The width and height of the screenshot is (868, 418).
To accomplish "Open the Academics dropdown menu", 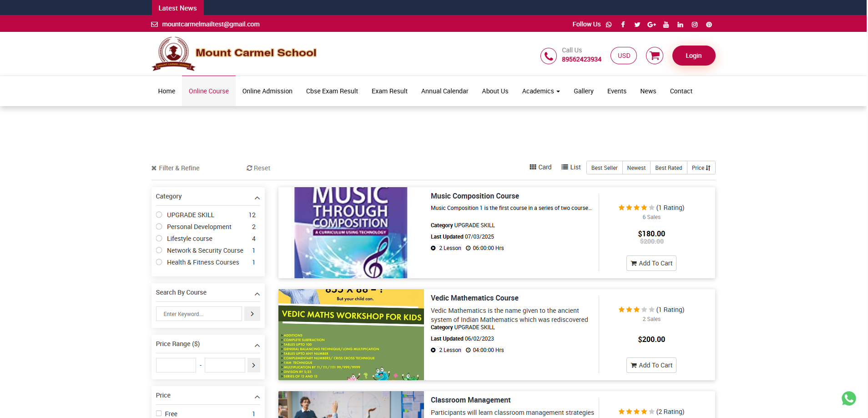I will tap(540, 91).
